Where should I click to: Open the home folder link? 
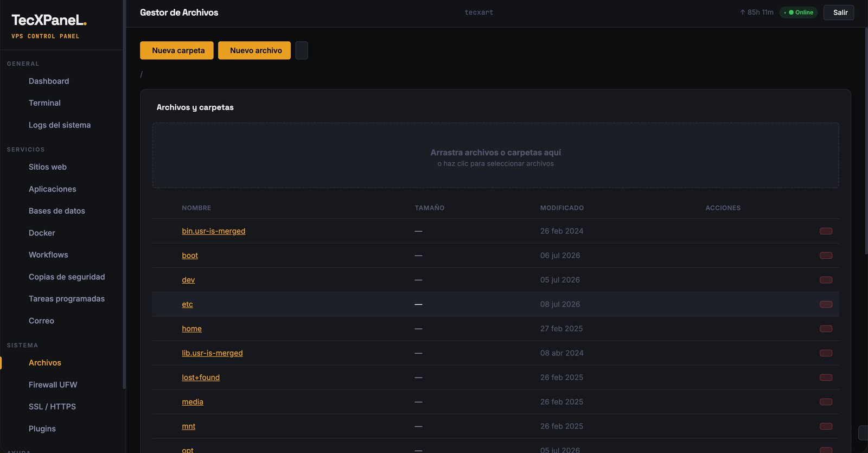192,329
